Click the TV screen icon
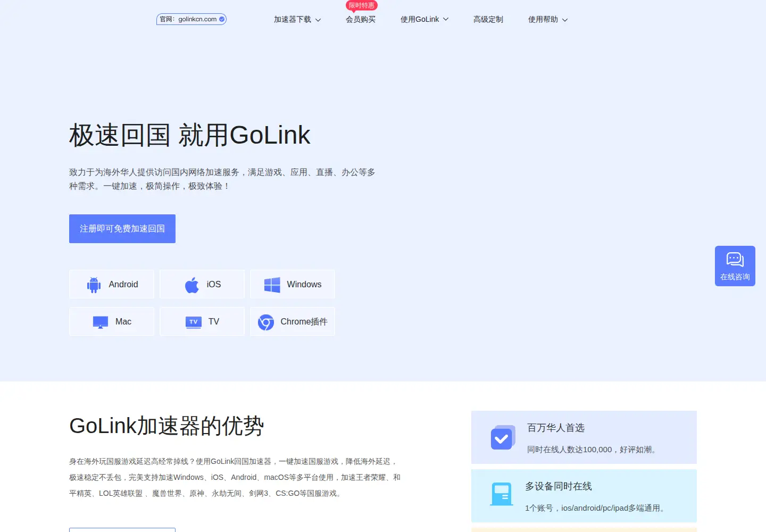766x532 pixels. tap(194, 322)
